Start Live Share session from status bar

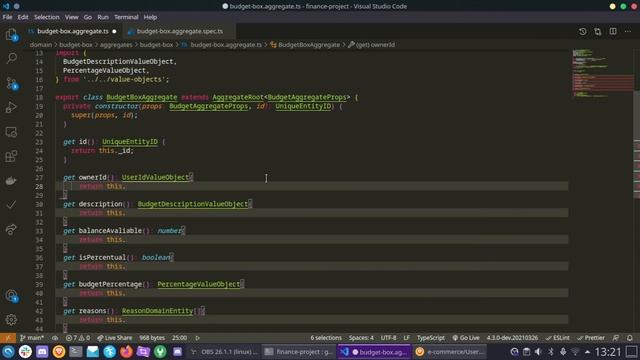click(x=114, y=338)
